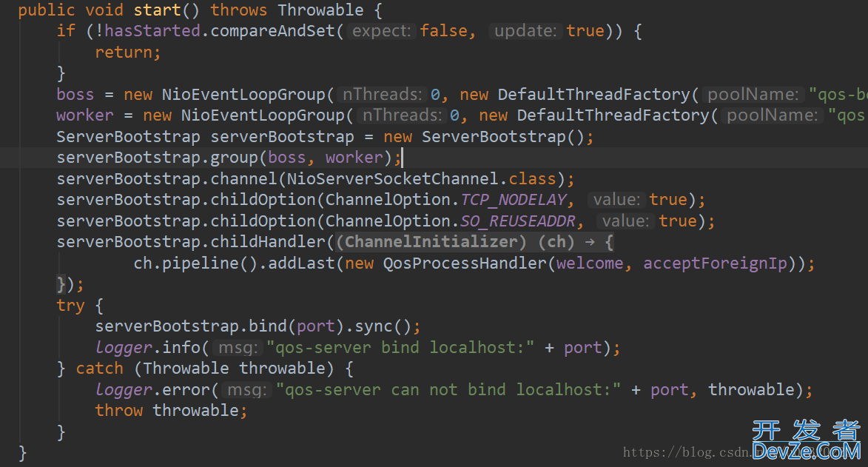Click the "throws" keyword
The height and width of the screenshot is (467, 868).
tap(238, 10)
